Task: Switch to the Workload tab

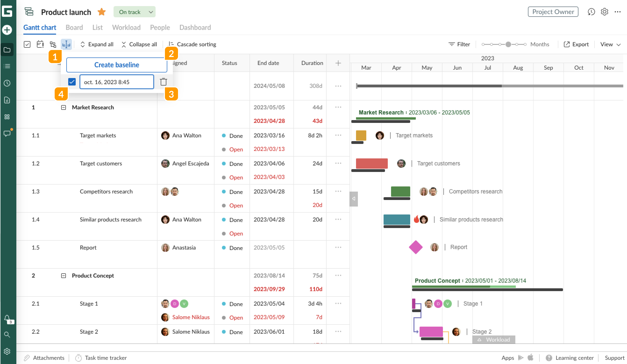Action: [126, 27]
